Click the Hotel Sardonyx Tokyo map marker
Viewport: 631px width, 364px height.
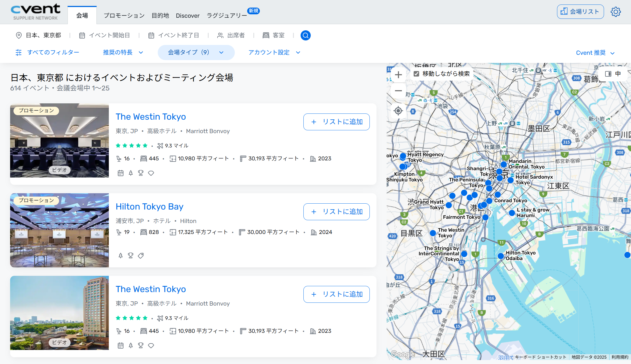(511, 180)
